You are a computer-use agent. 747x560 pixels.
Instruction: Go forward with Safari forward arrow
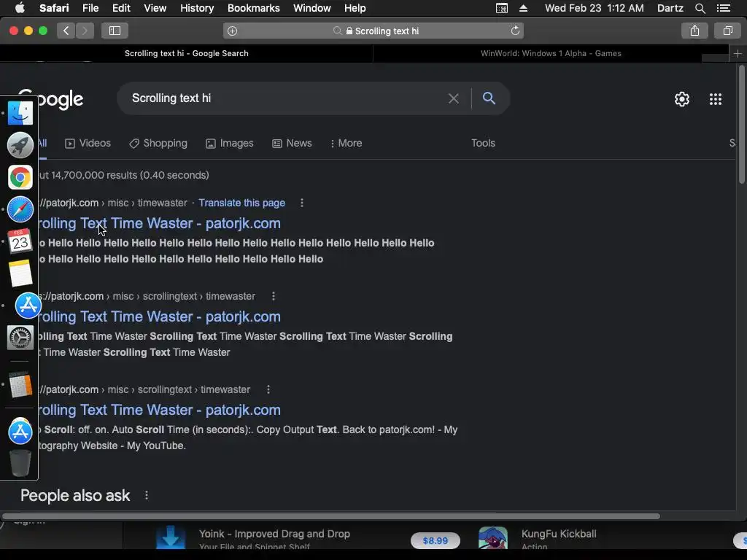[x=85, y=31]
